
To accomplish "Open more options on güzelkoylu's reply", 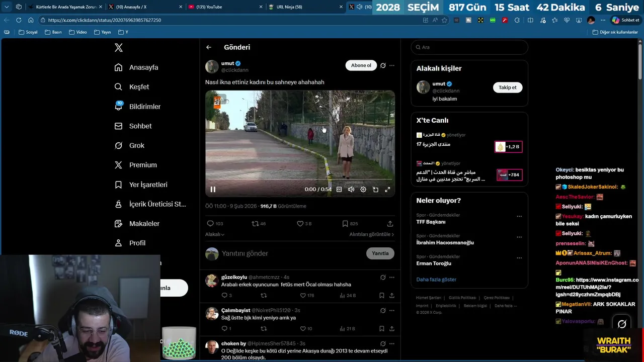I will [x=392, y=277].
